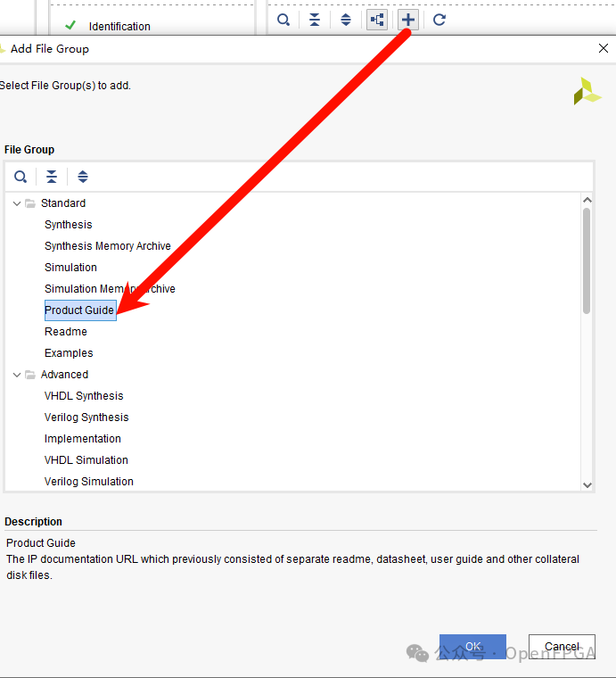
Task: Select Examples file group
Action: pyautogui.click(x=69, y=353)
